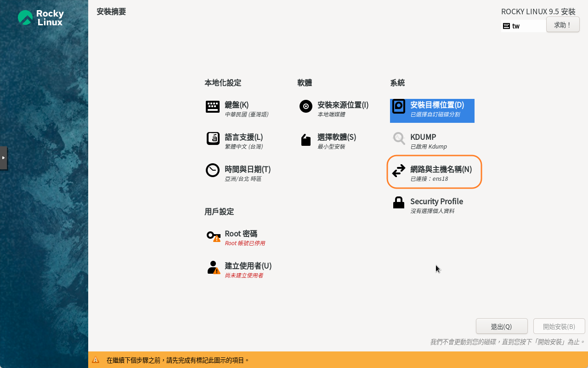
Task: Open Root 密碼 settings
Action: coord(241,234)
